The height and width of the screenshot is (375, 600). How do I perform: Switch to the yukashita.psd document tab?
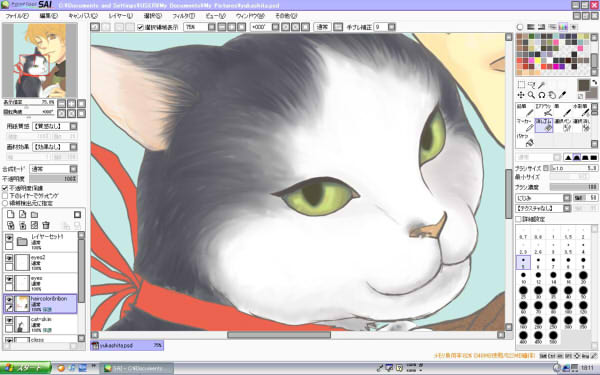pyautogui.click(x=127, y=346)
